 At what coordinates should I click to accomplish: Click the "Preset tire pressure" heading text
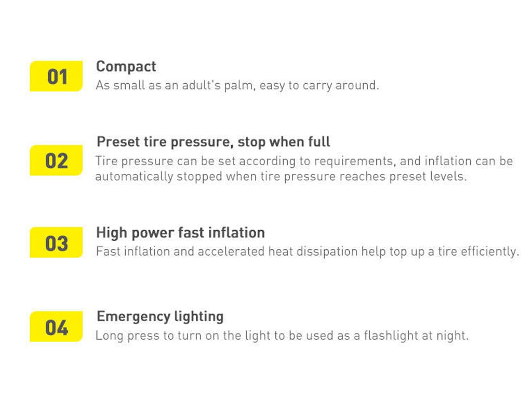click(x=164, y=142)
